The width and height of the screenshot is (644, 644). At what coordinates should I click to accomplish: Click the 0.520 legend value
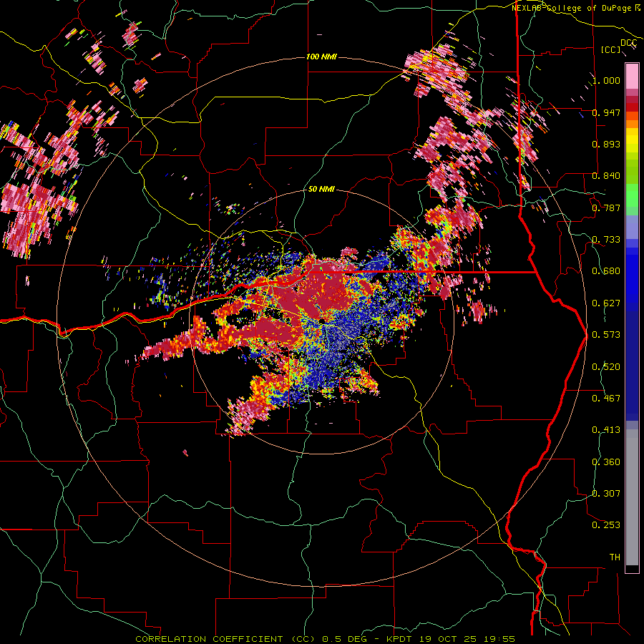pyautogui.click(x=606, y=367)
